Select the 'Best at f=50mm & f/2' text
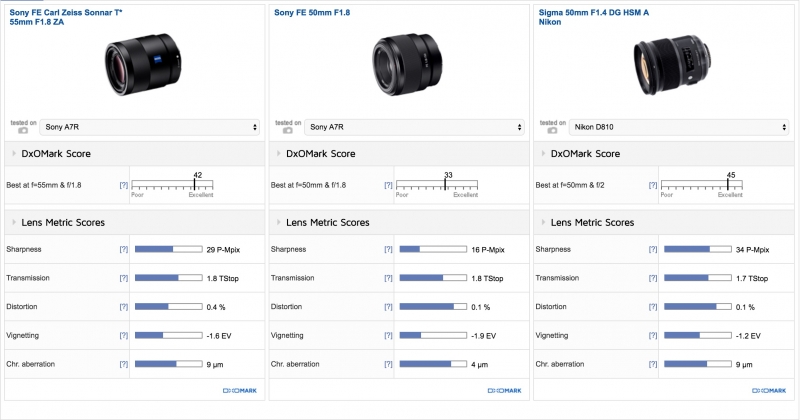This screenshot has width=800, height=420. [x=570, y=185]
